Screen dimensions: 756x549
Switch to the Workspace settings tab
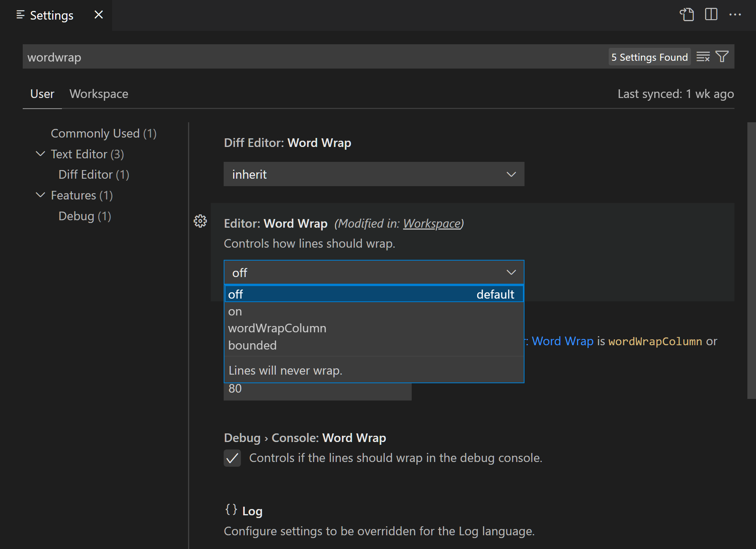point(99,94)
